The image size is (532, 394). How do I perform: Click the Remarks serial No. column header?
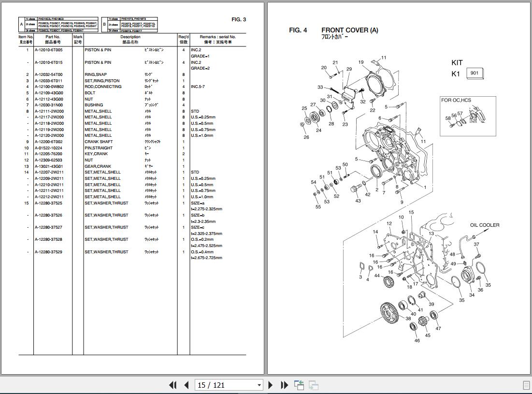217,37
